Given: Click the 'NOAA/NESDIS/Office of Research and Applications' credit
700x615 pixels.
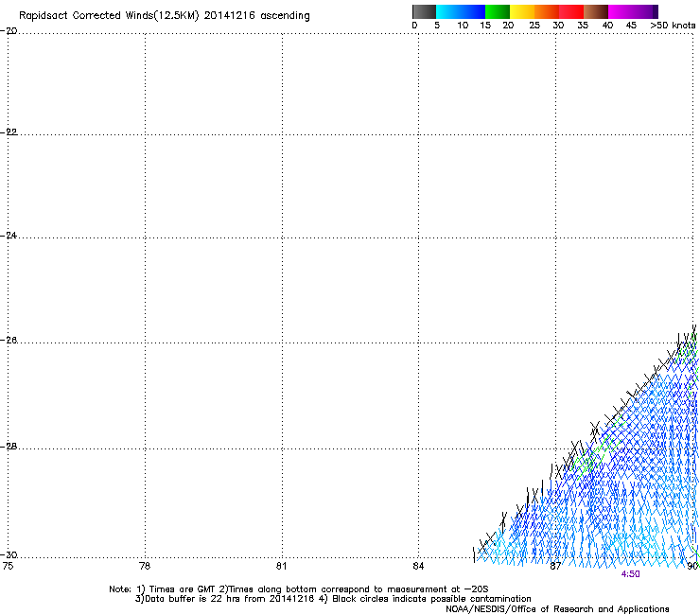Looking at the screenshot, I should [557, 609].
